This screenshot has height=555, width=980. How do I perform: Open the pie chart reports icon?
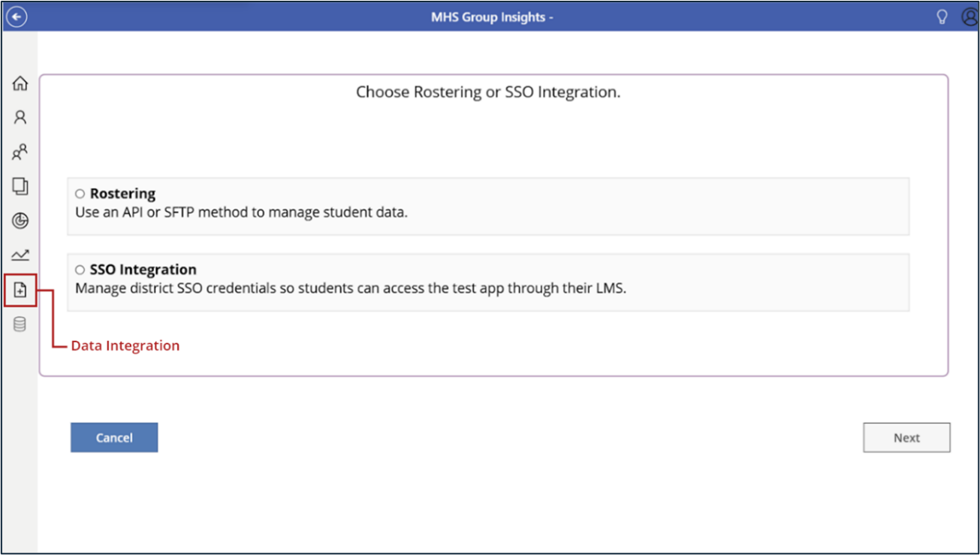(20, 221)
